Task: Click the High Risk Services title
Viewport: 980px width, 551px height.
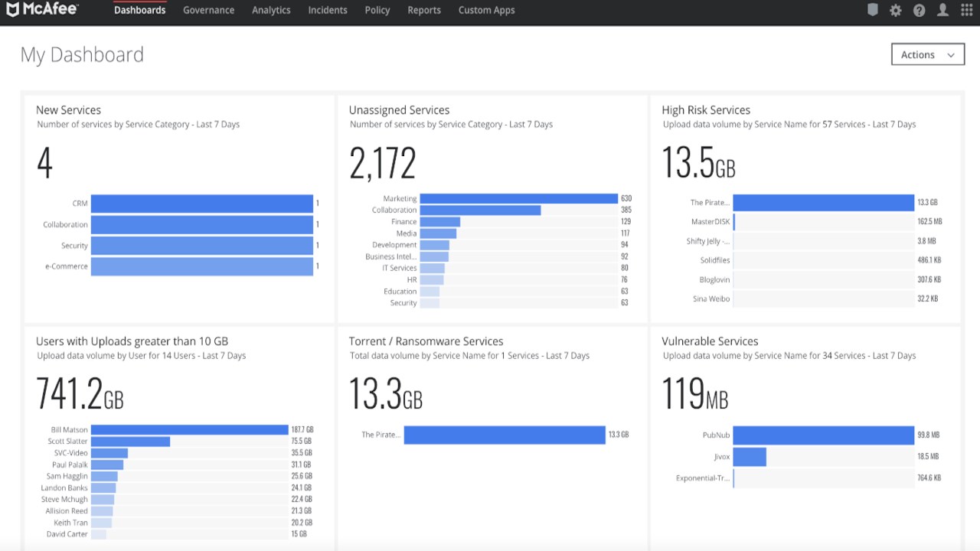Action: click(x=706, y=110)
